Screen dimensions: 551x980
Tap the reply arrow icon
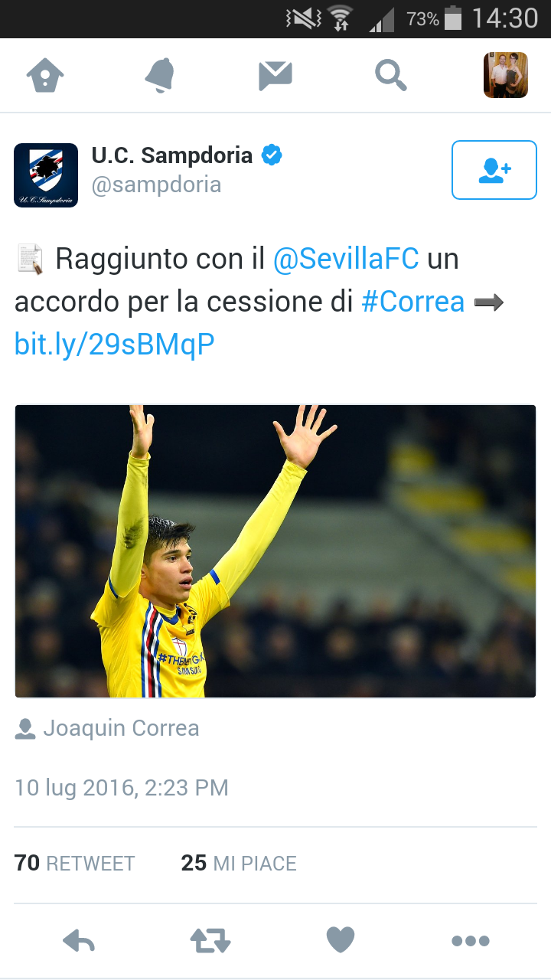point(79,940)
